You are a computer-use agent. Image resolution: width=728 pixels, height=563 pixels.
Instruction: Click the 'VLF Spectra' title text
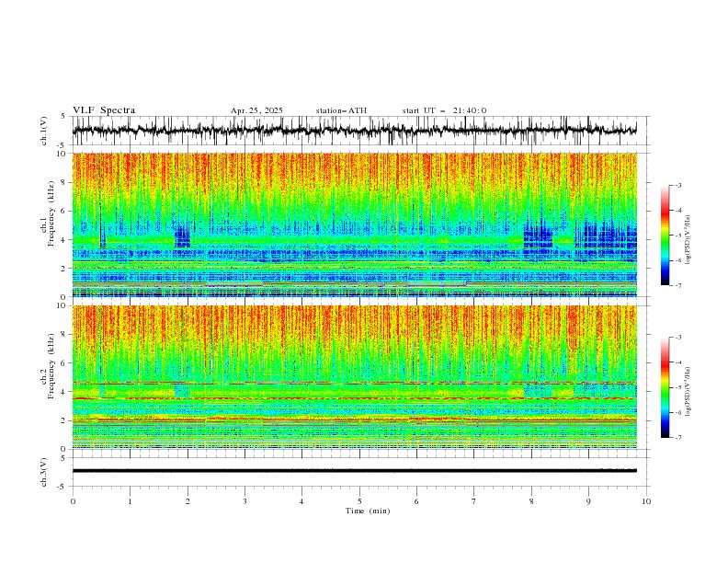[x=104, y=110]
